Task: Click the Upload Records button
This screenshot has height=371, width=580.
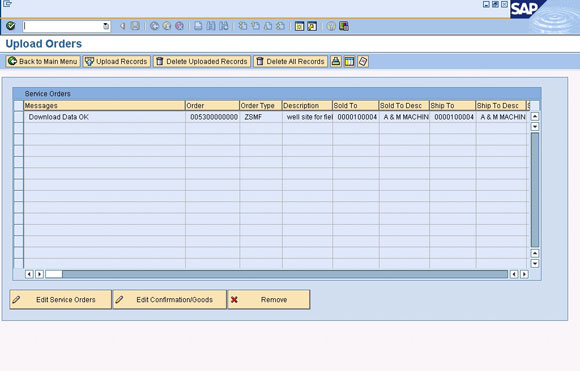Action: (117, 61)
